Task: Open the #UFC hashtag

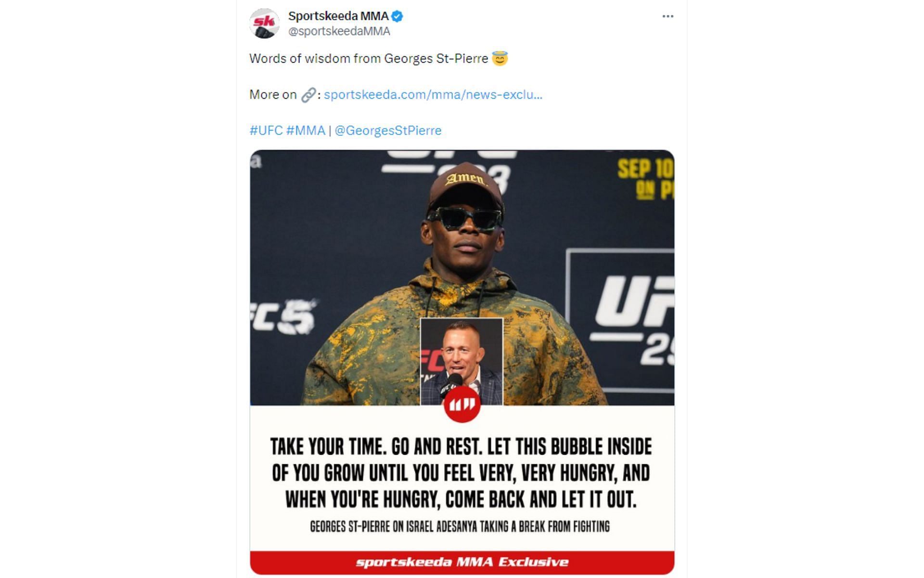Action: tap(266, 131)
